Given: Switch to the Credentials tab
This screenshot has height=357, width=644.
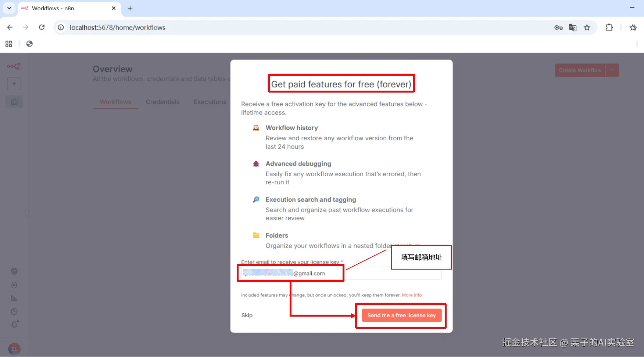Looking at the screenshot, I should point(162,102).
